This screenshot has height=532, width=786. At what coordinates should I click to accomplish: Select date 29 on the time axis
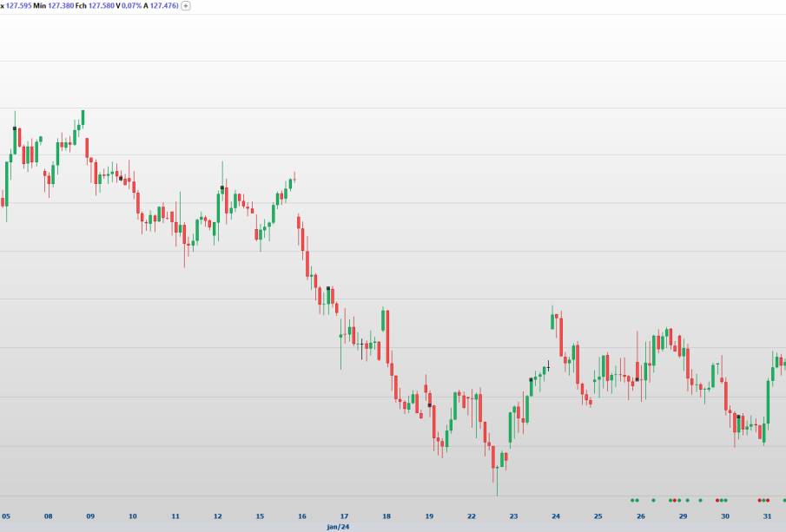[x=683, y=516]
